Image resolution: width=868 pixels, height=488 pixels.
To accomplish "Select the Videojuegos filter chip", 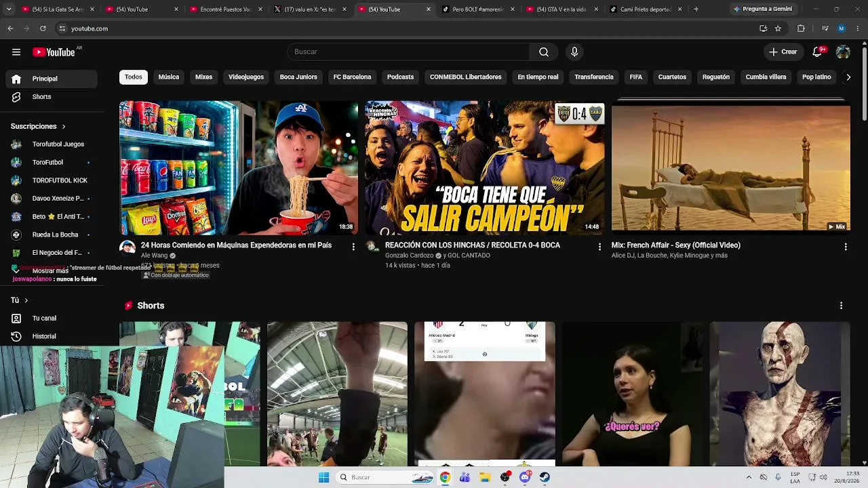I will [246, 77].
